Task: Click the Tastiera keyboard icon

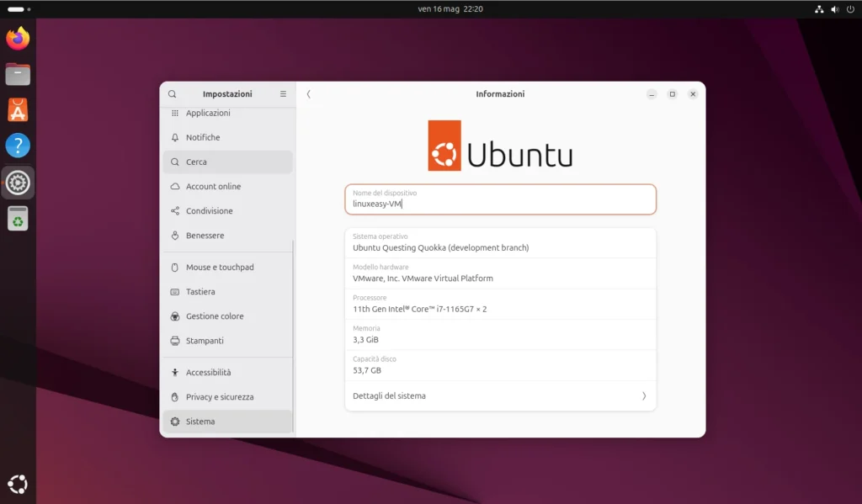Action: 175,292
